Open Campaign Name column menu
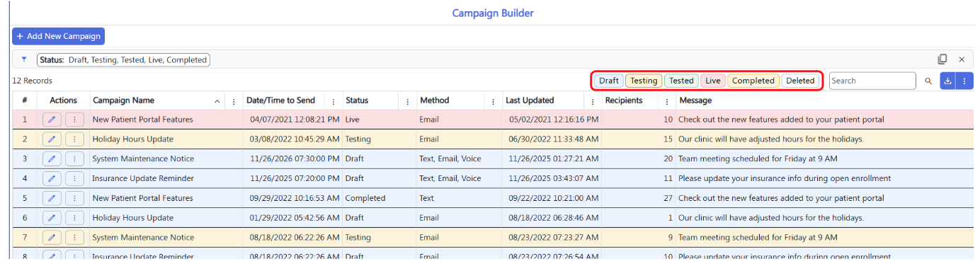Viewport: 980px width, 261px height. pos(234,101)
